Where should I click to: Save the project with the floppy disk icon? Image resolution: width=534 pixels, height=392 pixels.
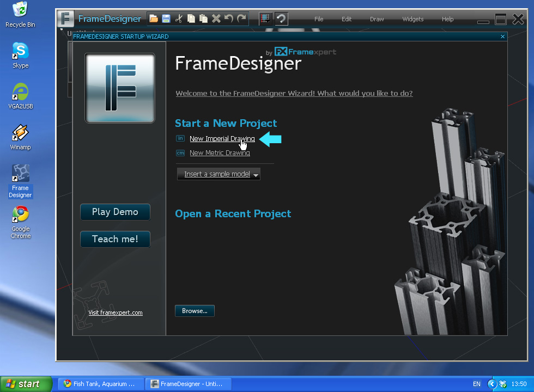pyautogui.click(x=166, y=19)
